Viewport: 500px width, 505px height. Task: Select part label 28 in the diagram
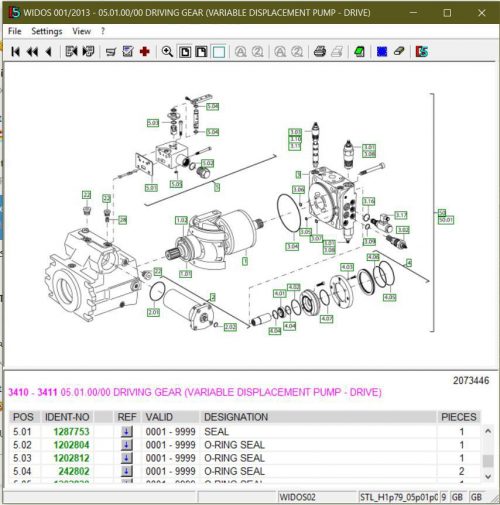pos(123,220)
